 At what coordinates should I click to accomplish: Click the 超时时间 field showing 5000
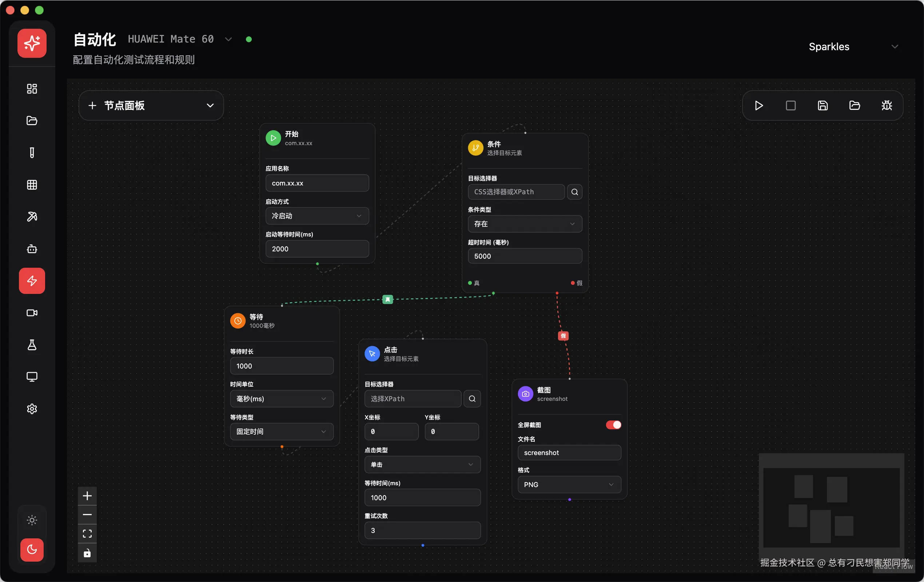pyautogui.click(x=525, y=256)
